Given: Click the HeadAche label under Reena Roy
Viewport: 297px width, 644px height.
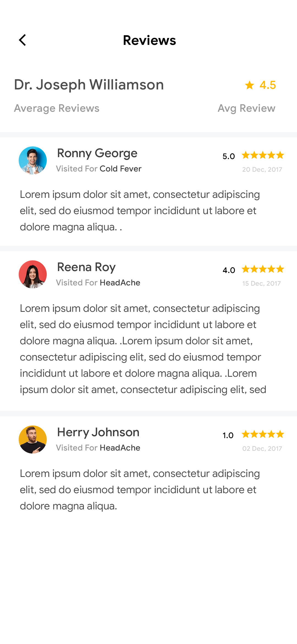Looking at the screenshot, I should pos(120,283).
